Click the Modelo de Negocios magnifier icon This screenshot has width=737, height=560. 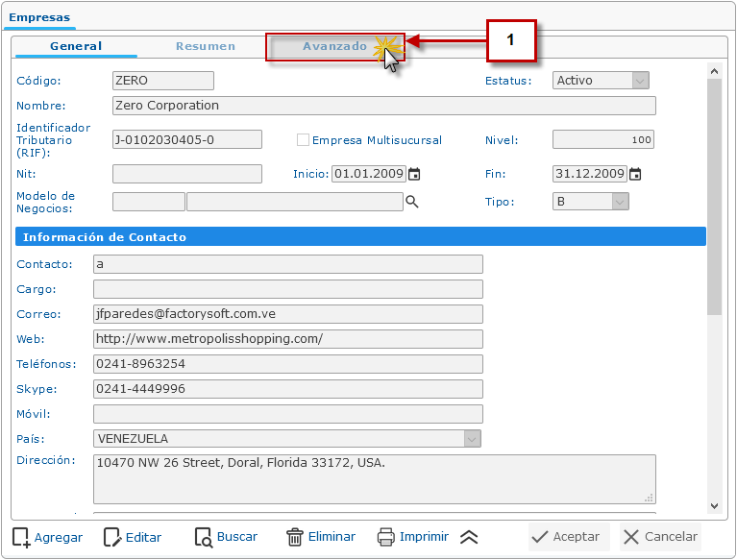click(x=412, y=202)
